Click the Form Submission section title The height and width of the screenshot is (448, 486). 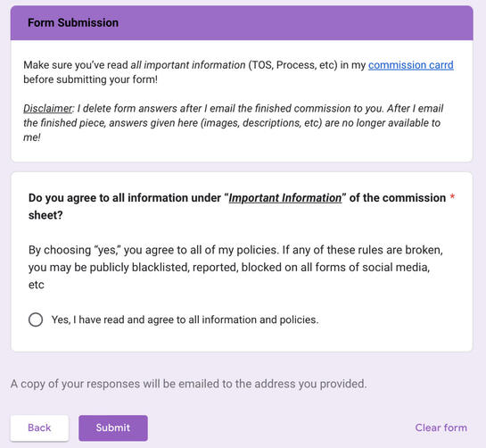pos(73,22)
